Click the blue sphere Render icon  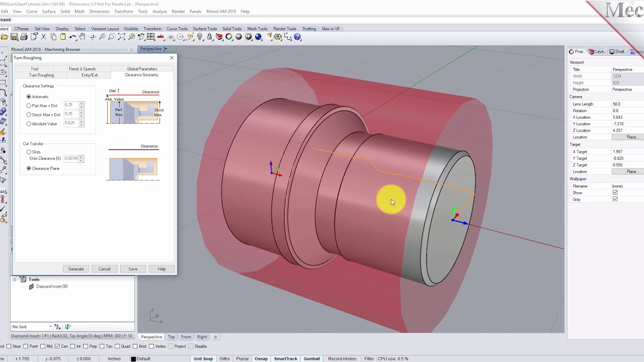click(x=258, y=37)
